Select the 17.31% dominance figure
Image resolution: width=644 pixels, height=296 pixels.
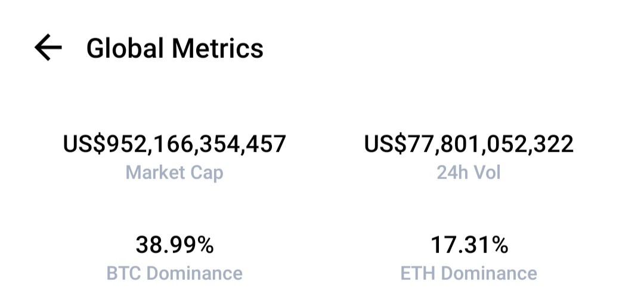click(469, 245)
